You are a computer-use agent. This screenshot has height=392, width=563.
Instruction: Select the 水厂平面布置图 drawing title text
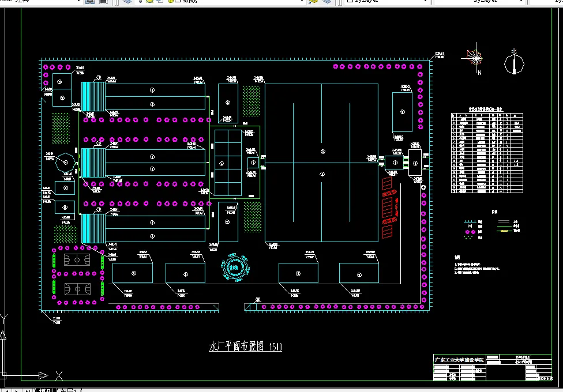tap(237, 346)
